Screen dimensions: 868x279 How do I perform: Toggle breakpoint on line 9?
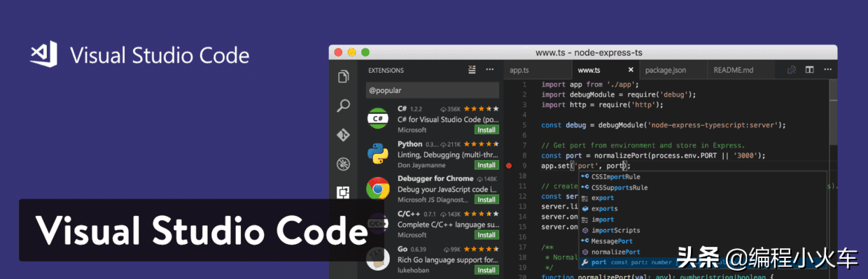pyautogui.click(x=509, y=166)
